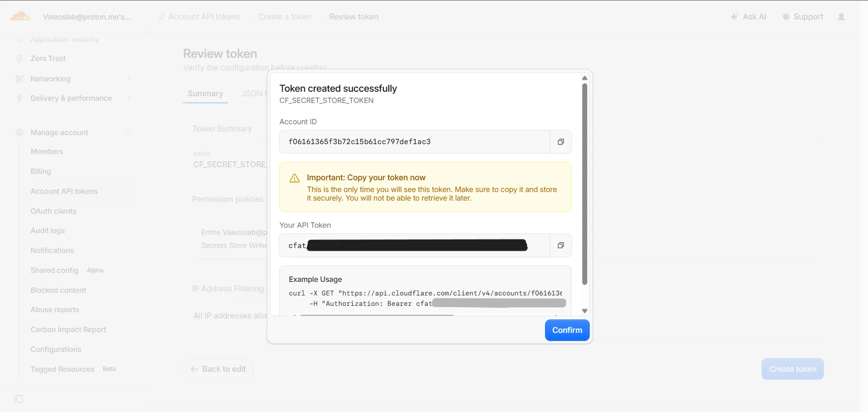Click the Delivery & performance bolt icon

(19, 98)
